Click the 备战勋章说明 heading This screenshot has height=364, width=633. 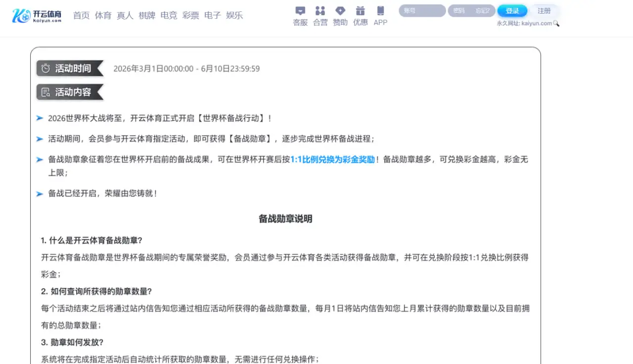(x=285, y=219)
